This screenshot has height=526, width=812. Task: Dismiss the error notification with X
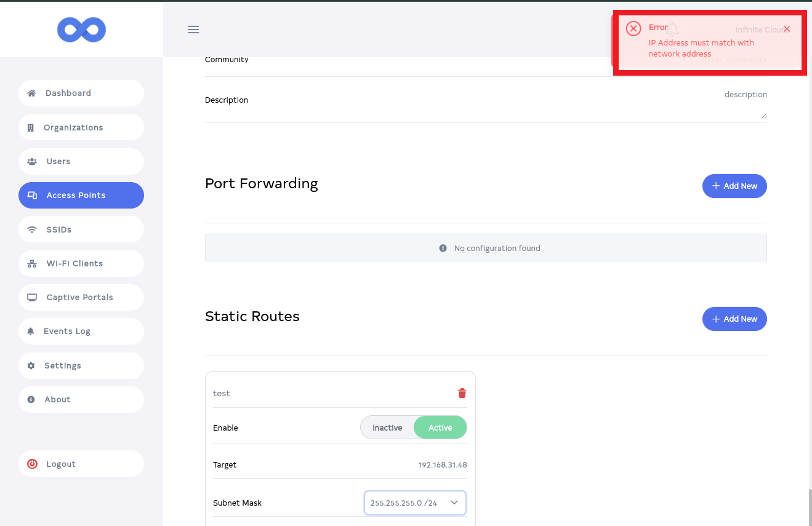787,29
